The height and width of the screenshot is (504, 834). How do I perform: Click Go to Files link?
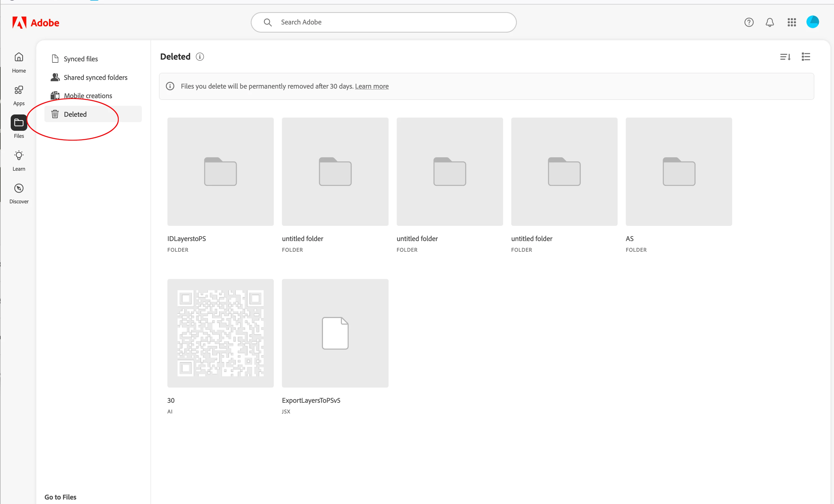point(60,497)
